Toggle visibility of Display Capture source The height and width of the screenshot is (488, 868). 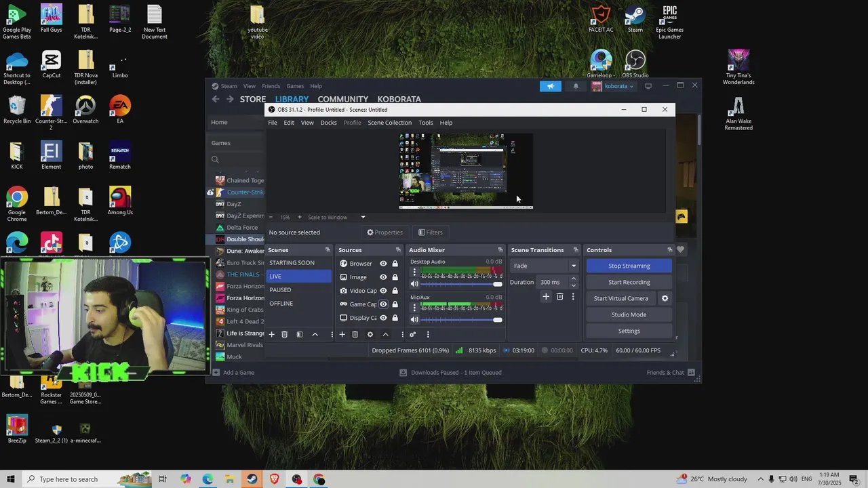pyautogui.click(x=383, y=318)
